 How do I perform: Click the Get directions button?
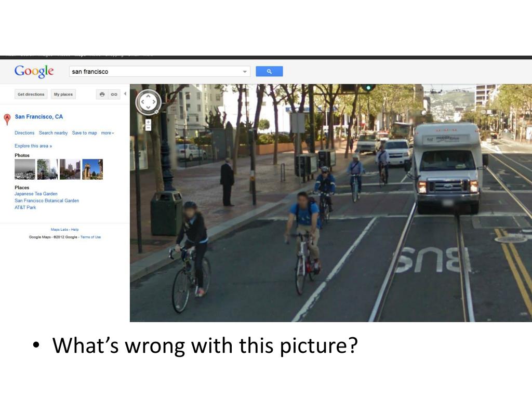point(31,95)
